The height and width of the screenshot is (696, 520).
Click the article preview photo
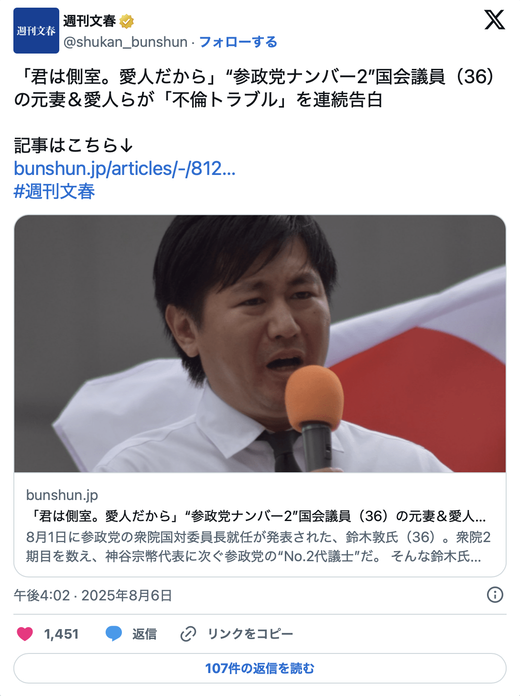pos(260,344)
